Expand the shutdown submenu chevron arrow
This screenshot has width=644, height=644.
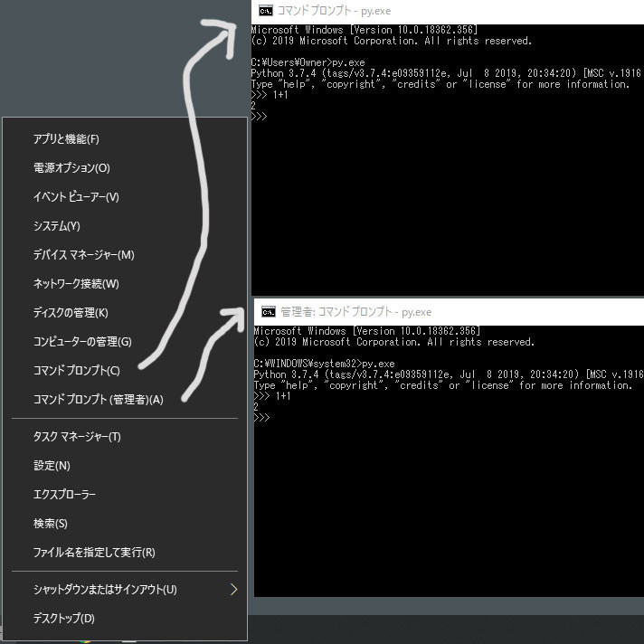point(233,590)
